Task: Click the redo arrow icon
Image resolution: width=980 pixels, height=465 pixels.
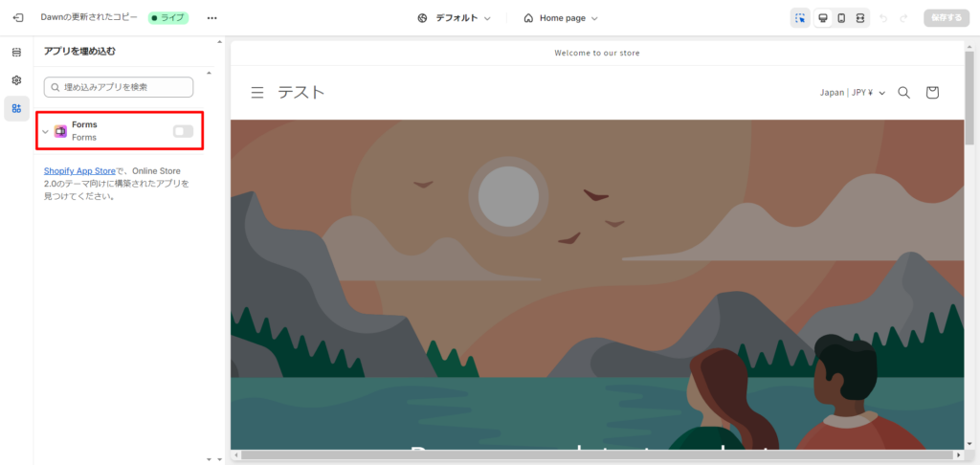Action: pyautogui.click(x=903, y=18)
